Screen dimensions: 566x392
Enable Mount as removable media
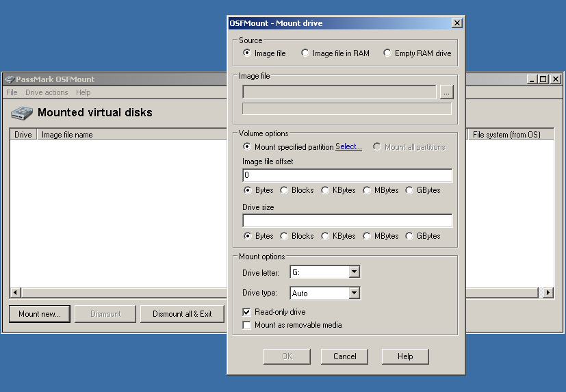[x=247, y=325]
